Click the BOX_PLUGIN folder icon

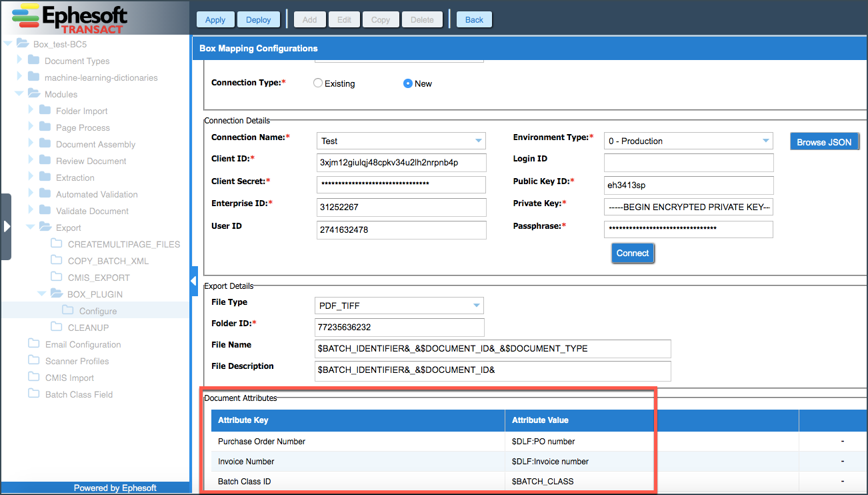point(57,294)
